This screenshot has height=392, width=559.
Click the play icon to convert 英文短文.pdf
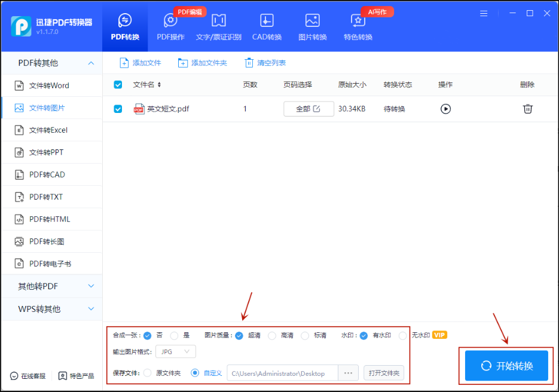(445, 109)
